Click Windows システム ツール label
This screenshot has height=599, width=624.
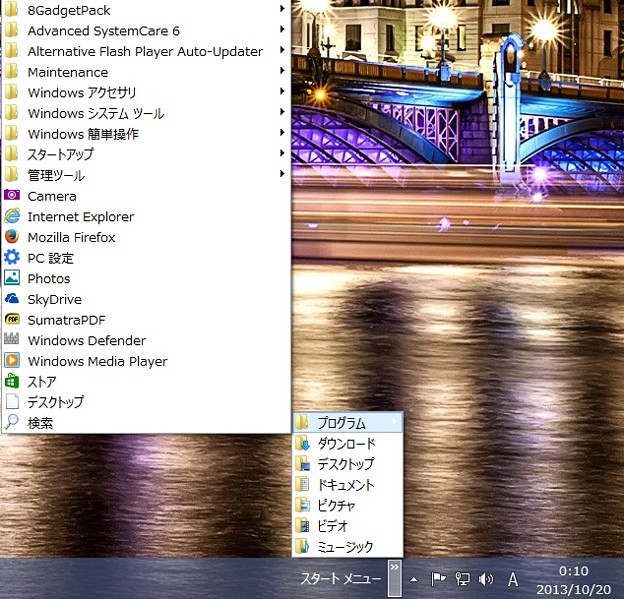point(96,113)
